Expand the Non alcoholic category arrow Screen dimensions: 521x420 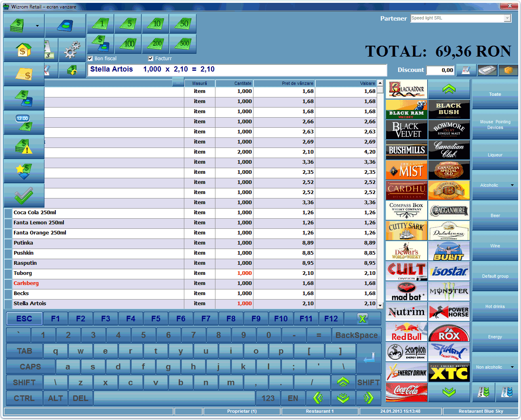(x=512, y=367)
